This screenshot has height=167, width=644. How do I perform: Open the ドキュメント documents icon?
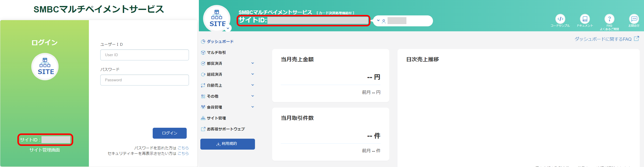point(585,19)
